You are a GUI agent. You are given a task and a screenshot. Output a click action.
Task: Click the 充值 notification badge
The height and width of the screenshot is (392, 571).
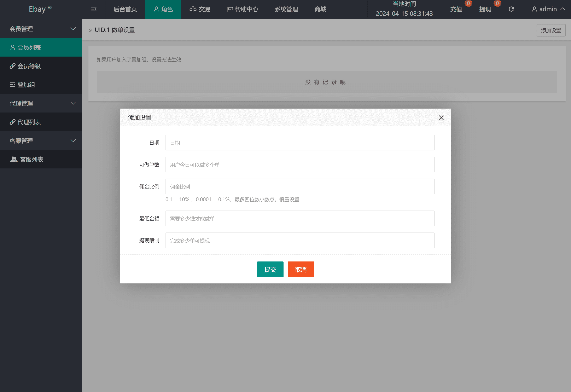[468, 4]
